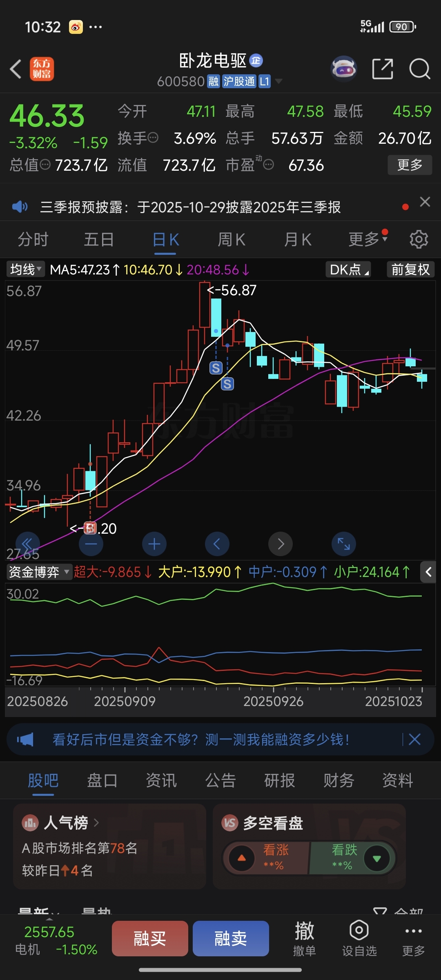441x980 pixels.
Task: Vote 看跌 bearish
Action: (352, 858)
